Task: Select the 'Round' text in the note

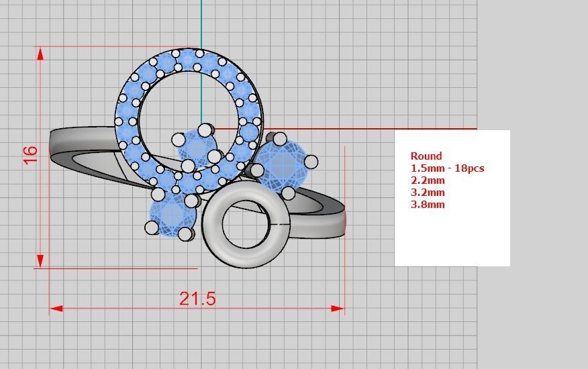Action: coord(426,156)
